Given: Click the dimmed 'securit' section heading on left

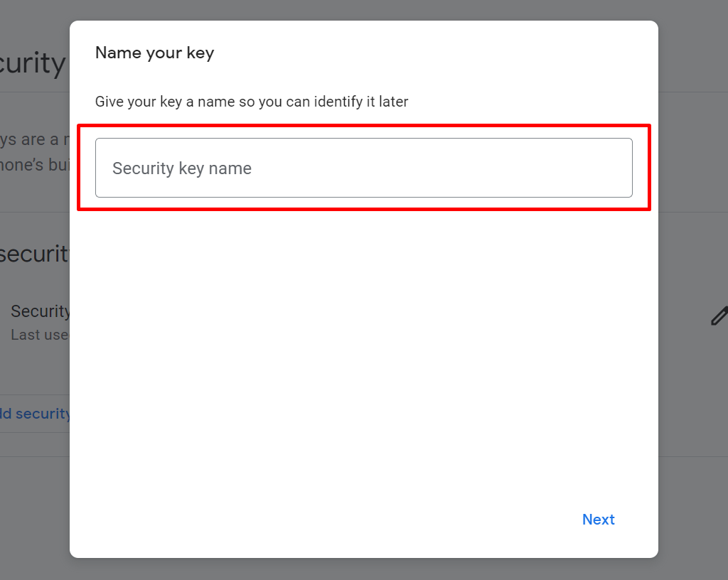Looking at the screenshot, I should coord(34,254).
